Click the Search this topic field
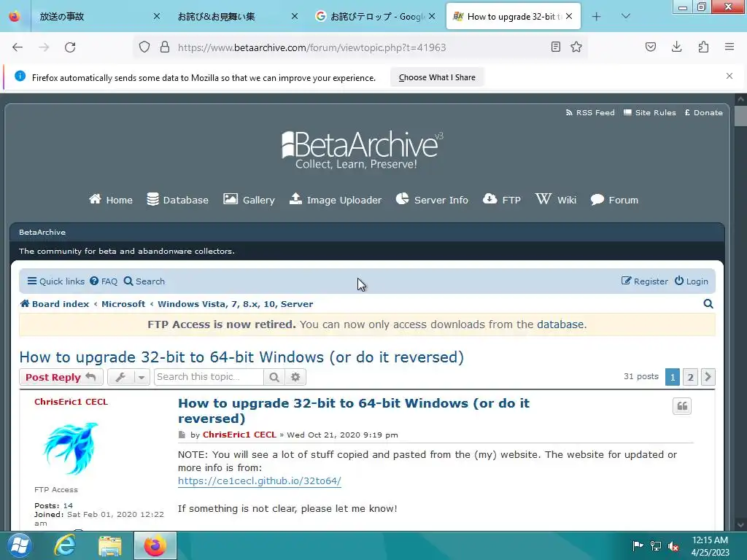This screenshot has height=560, width=747. [x=209, y=377]
